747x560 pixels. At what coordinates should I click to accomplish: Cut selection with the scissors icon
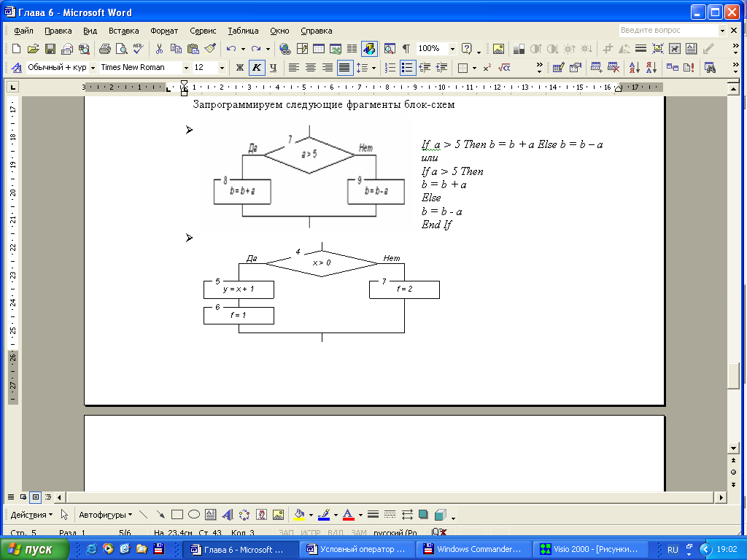(x=159, y=49)
